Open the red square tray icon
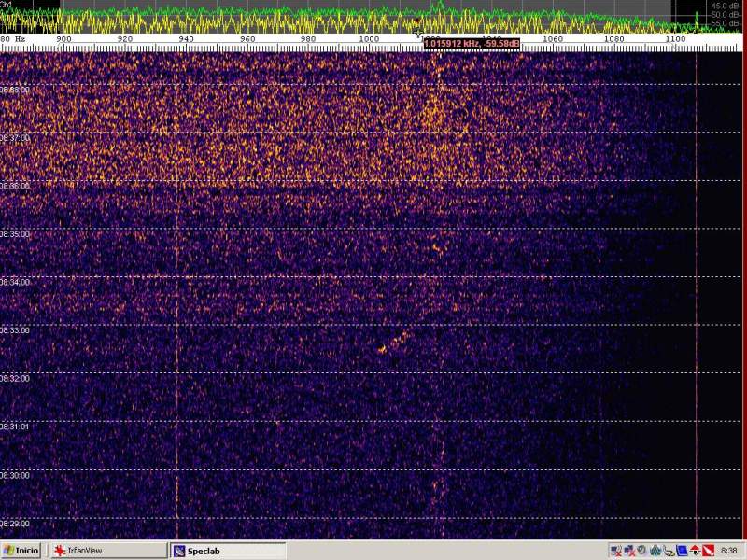The width and height of the screenshot is (747, 560). tap(708, 551)
